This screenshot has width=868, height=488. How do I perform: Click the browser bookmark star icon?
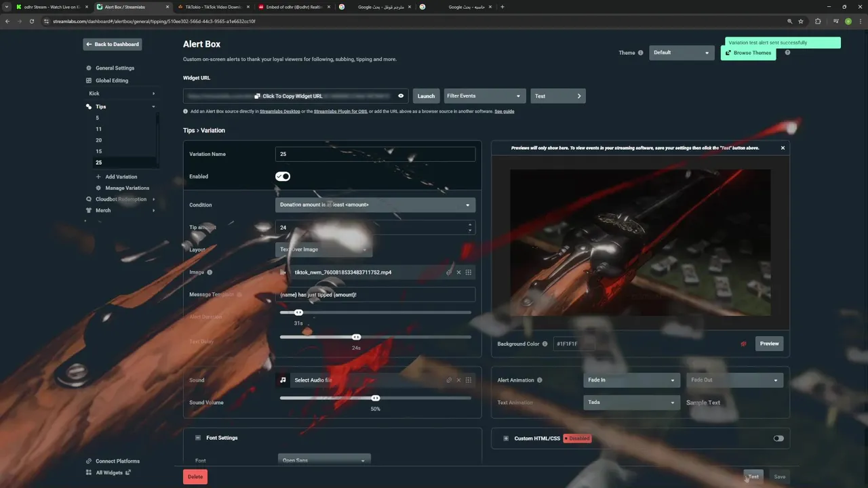(x=801, y=21)
